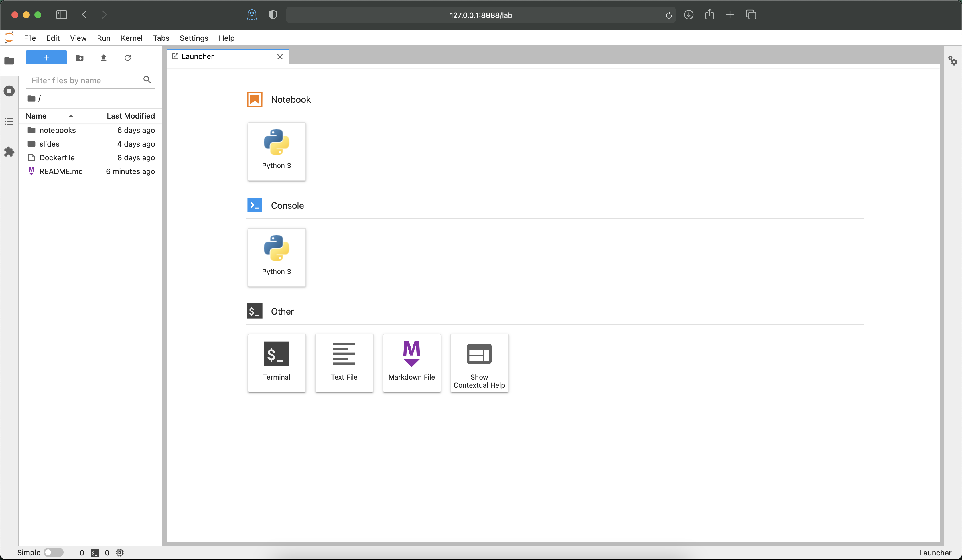Open the Settings menu
The image size is (962, 560).
click(194, 38)
